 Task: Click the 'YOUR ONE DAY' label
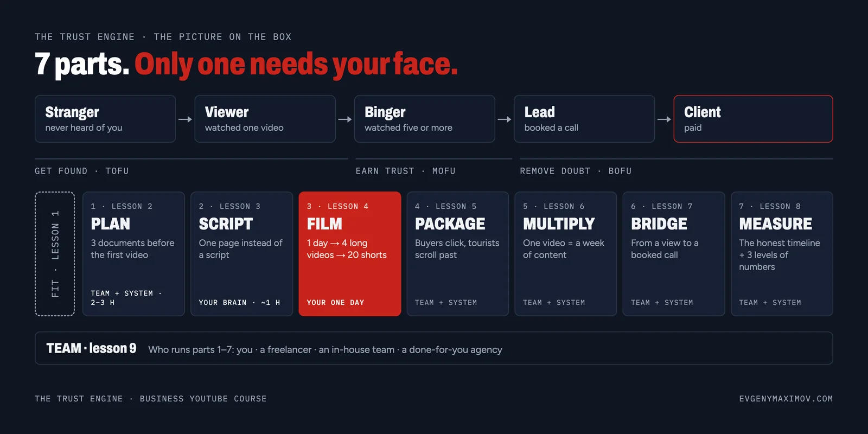335,303
